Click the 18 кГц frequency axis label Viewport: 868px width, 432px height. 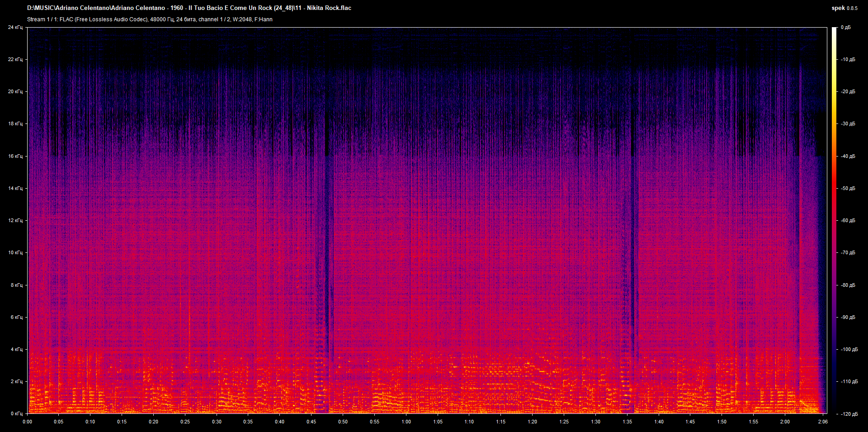point(15,124)
